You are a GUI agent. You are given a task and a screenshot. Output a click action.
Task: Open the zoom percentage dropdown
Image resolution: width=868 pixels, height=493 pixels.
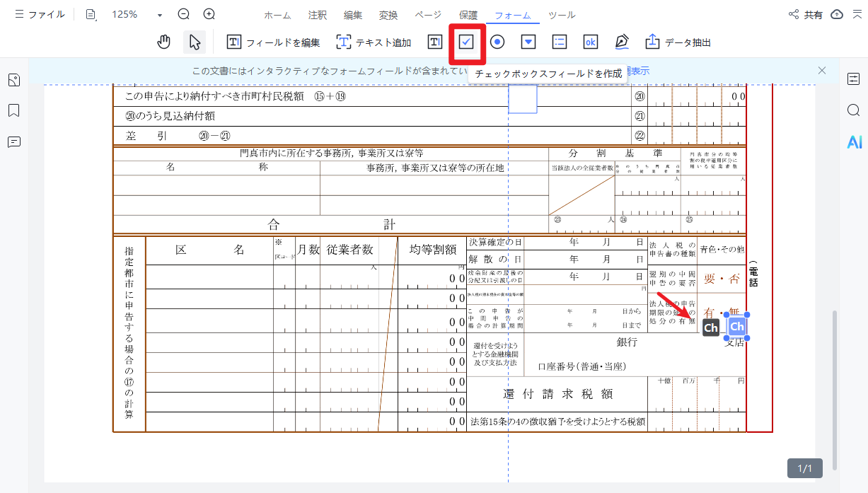(x=158, y=14)
